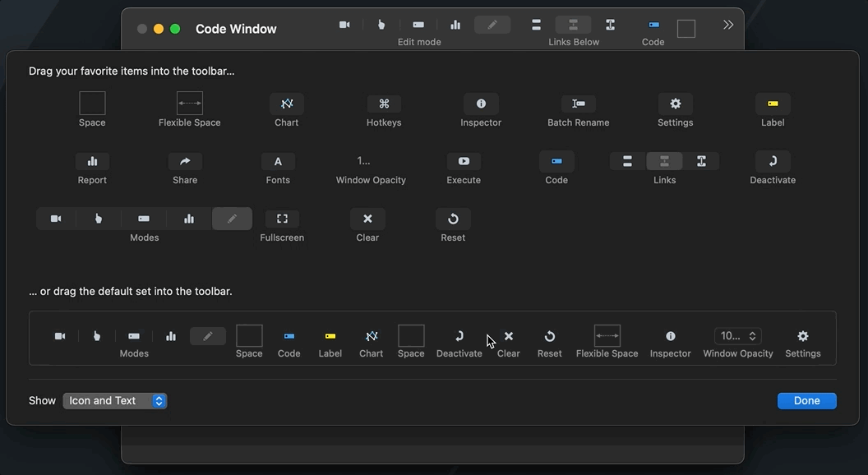The height and width of the screenshot is (475, 868).
Task: Toggle the pencil Edit mode in window toolbar
Action: 492,25
